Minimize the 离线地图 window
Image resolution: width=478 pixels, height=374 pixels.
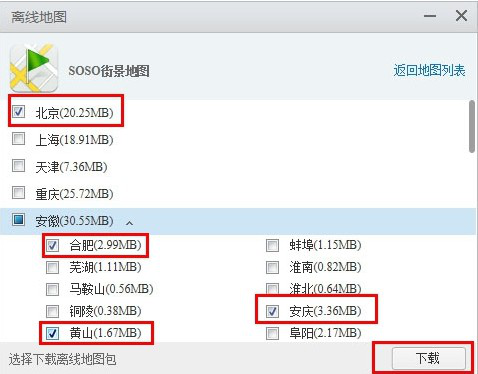[x=430, y=16]
